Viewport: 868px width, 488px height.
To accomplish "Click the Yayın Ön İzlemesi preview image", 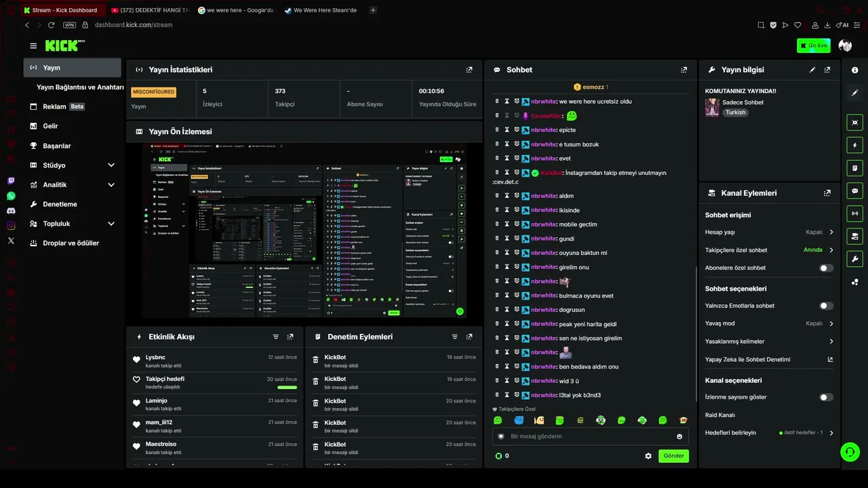I will (x=304, y=230).
